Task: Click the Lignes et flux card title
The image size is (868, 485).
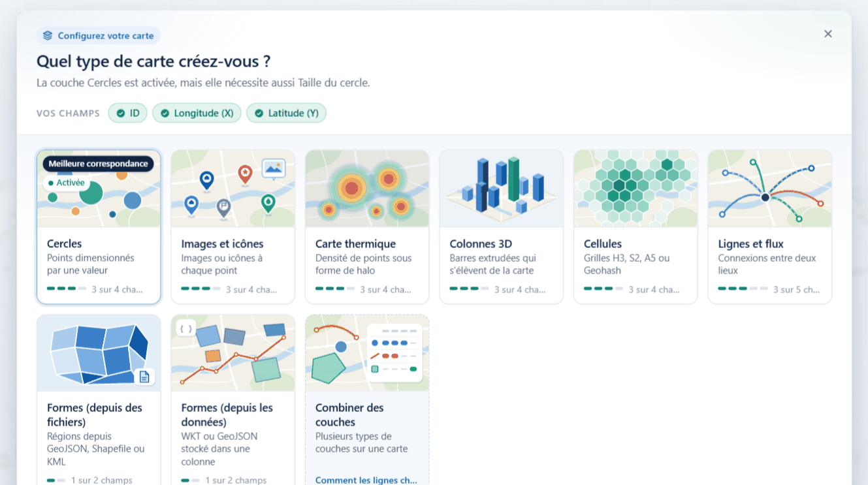Action: 750,244
